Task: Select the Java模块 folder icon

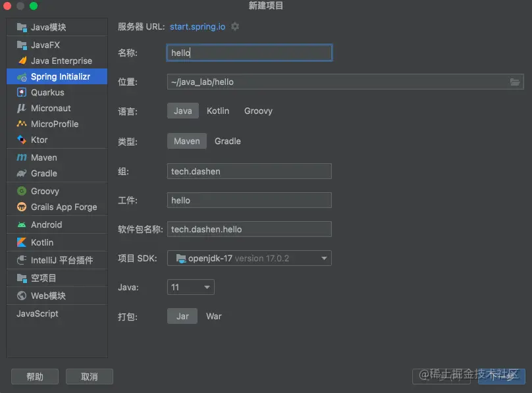Action: pos(22,28)
